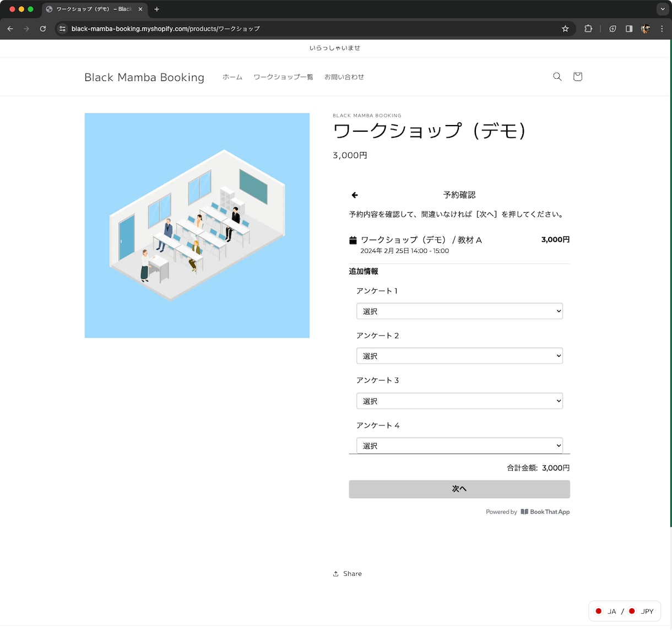672x632 pixels.
Task: Open the Chrome profile avatar
Action: click(x=646, y=29)
